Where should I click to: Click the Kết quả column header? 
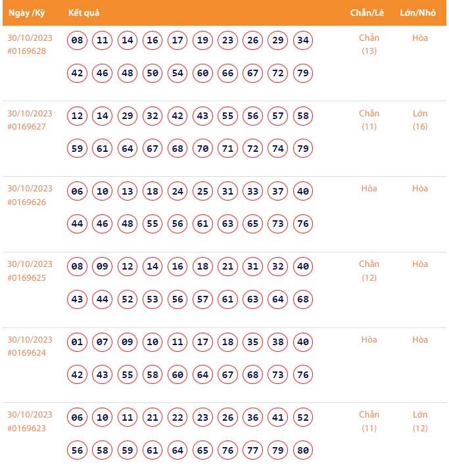pyautogui.click(x=83, y=12)
